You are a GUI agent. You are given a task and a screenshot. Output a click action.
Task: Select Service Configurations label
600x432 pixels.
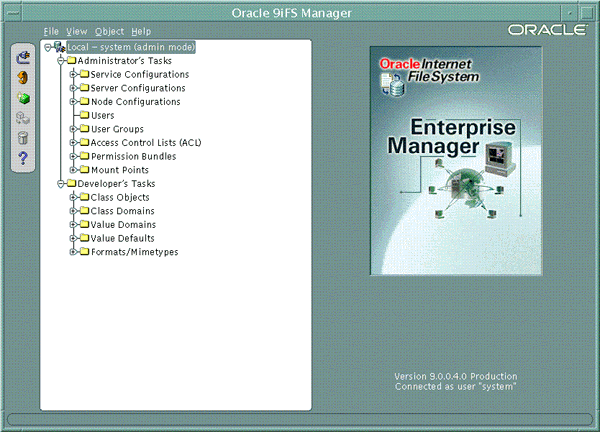pos(140,74)
